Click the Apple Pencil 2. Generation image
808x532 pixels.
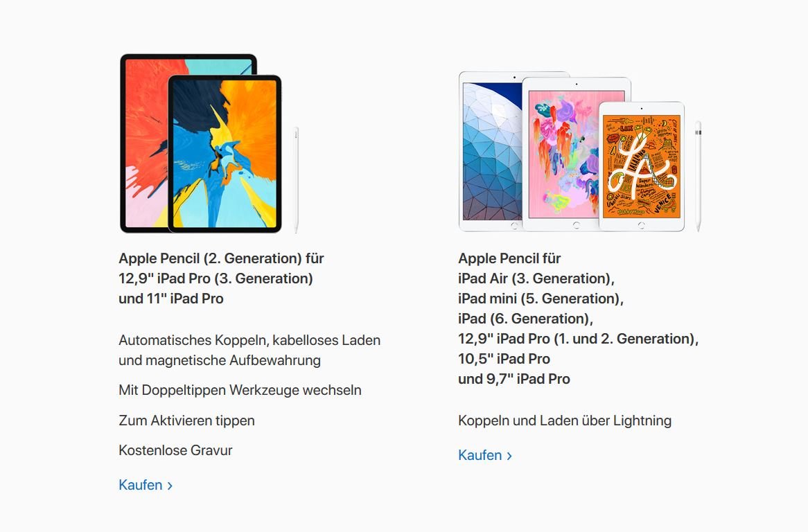pyautogui.click(x=297, y=179)
